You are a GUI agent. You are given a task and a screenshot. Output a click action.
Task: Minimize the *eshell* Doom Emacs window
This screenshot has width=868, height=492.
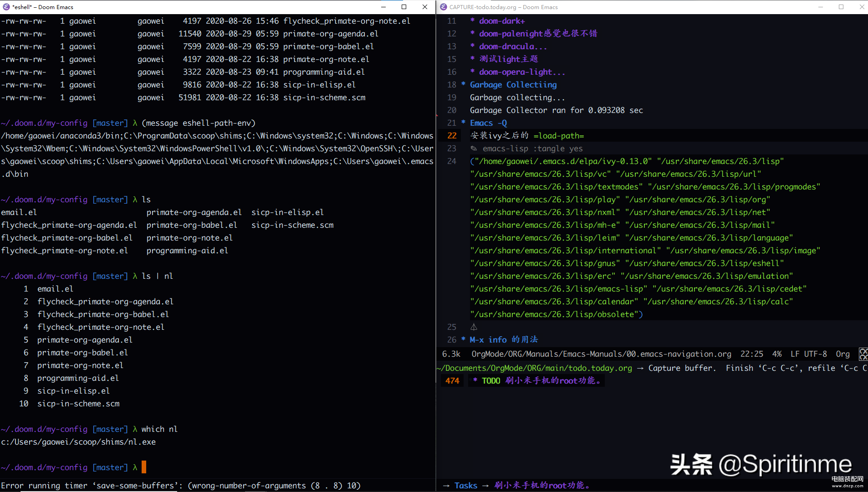click(383, 7)
